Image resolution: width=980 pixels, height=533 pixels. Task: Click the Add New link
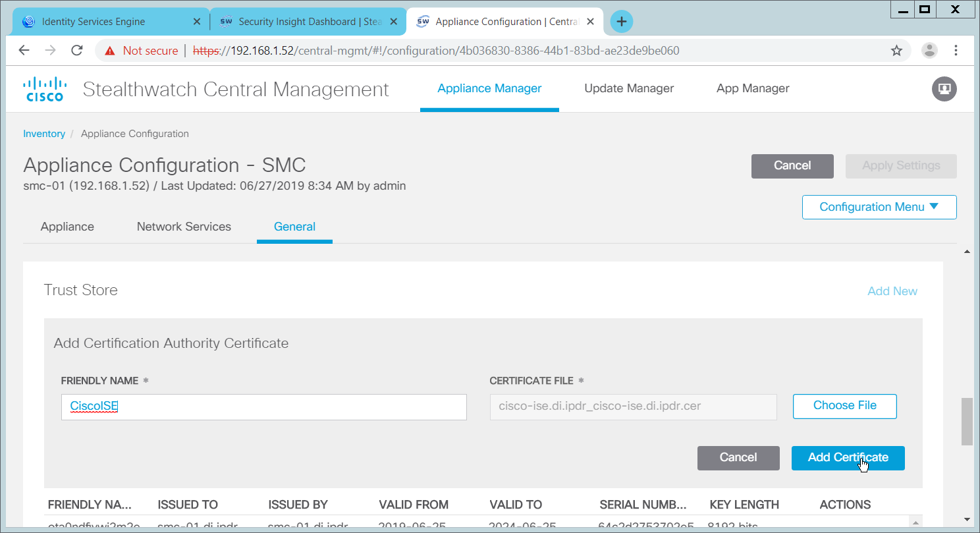tap(892, 291)
